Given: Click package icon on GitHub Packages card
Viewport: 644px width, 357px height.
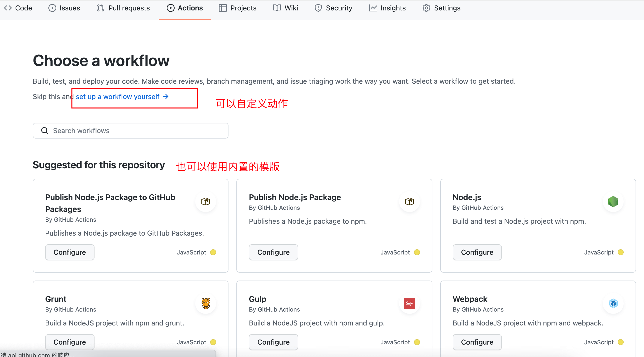Looking at the screenshot, I should click(206, 201).
